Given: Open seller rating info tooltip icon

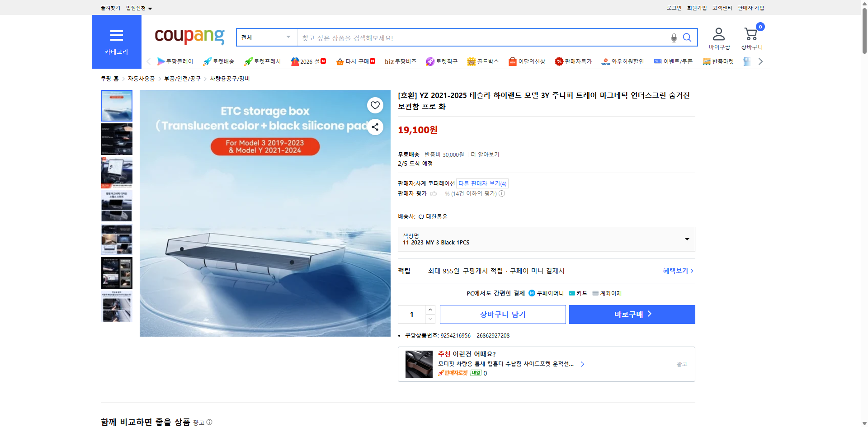Looking at the screenshot, I should click(x=502, y=193).
